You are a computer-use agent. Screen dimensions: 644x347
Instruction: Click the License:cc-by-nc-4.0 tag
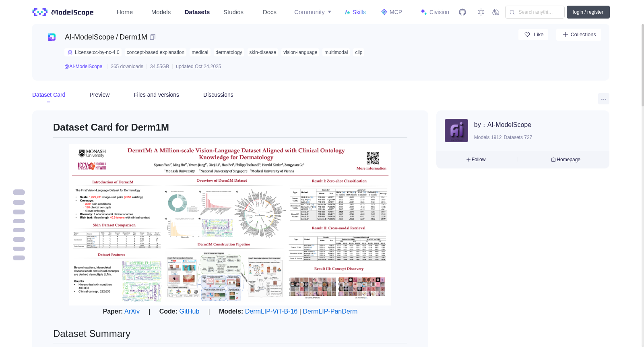click(93, 52)
